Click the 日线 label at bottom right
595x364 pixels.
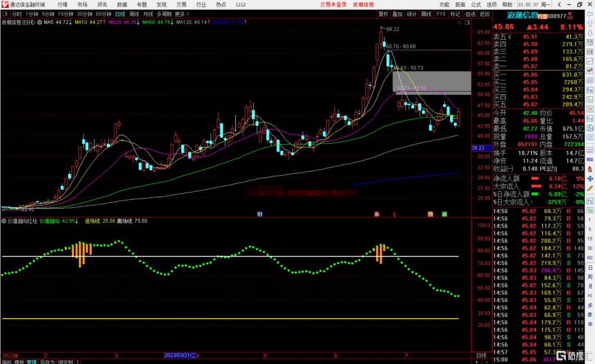tap(481, 355)
